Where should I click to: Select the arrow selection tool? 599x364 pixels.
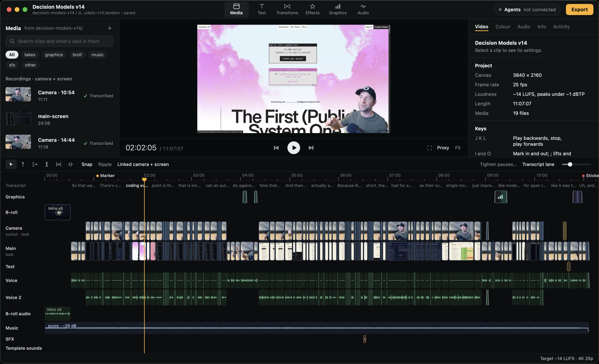[11, 165]
